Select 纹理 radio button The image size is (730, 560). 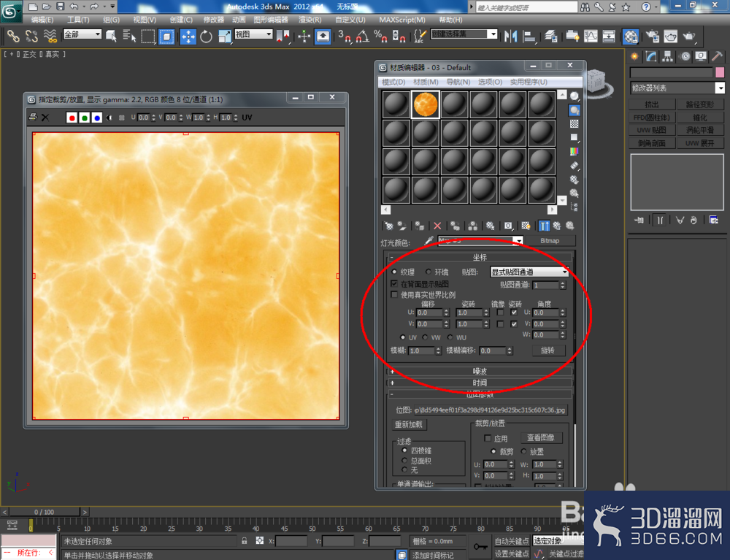click(x=395, y=272)
